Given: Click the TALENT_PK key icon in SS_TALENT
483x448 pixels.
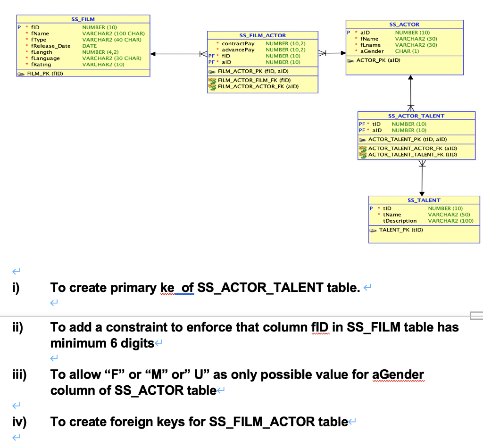Looking at the screenshot, I should 374,230.
